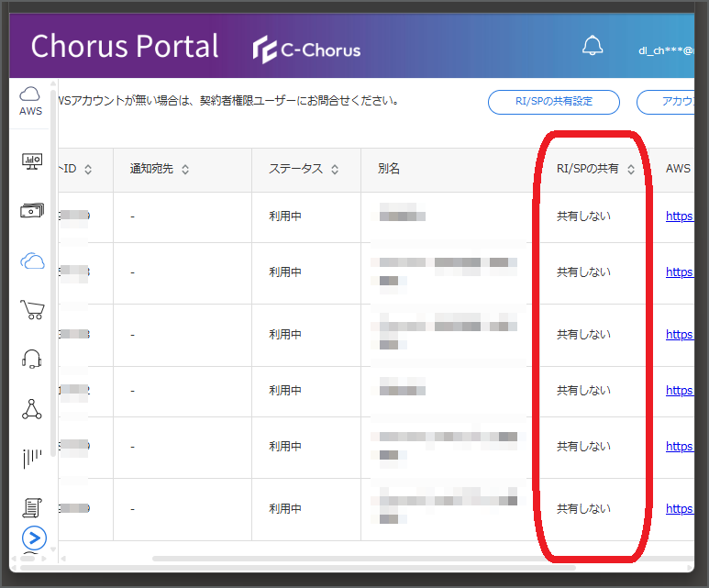Open the first row https link
709x588 pixels.
pyautogui.click(x=679, y=216)
